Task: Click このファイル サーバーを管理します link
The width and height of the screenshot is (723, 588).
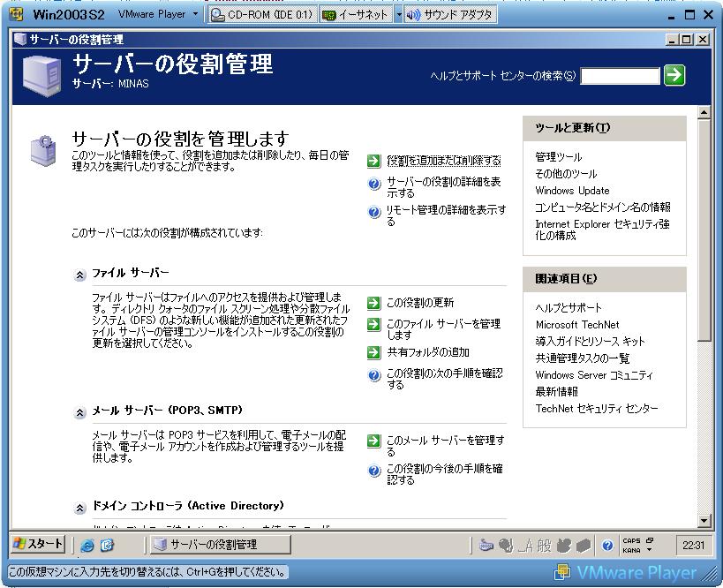Action: coord(443,329)
